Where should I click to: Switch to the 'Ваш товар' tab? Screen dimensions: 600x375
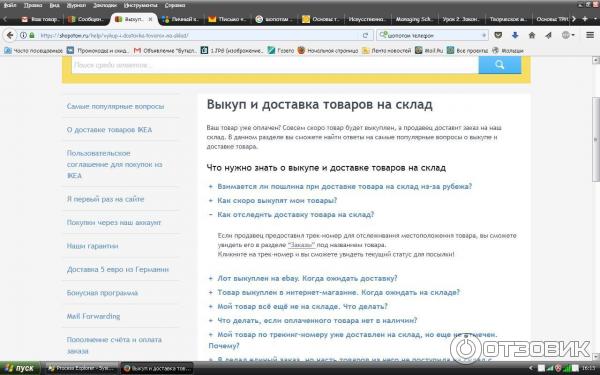click(41, 19)
